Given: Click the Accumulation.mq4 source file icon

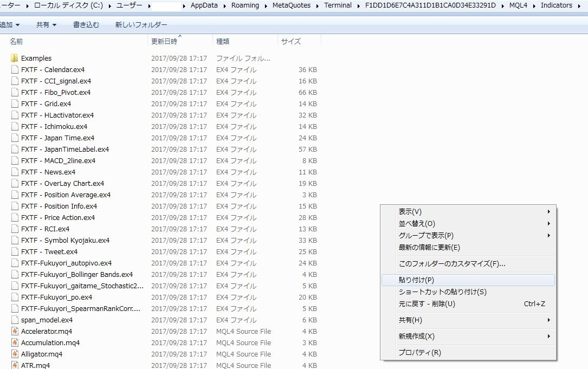Looking at the screenshot, I should (x=15, y=342).
